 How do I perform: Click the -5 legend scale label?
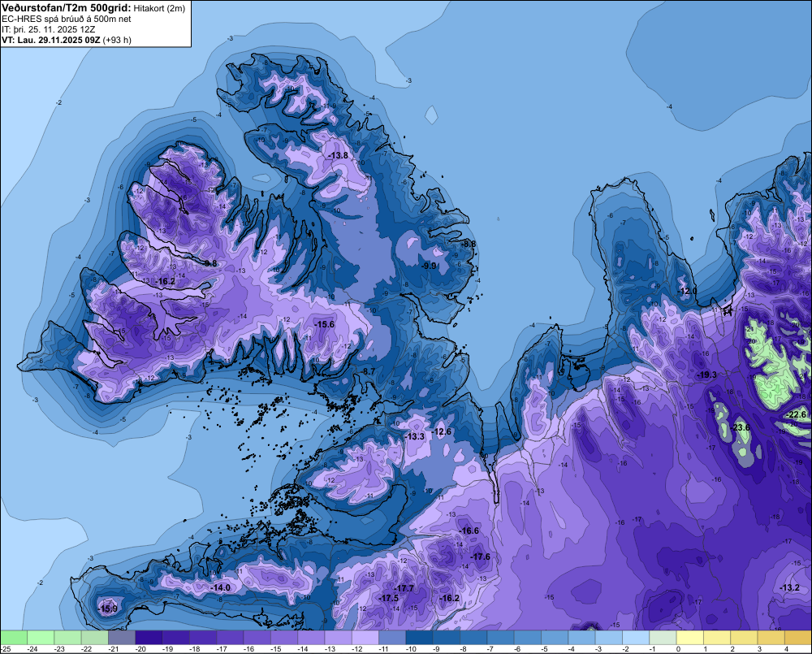point(544,649)
